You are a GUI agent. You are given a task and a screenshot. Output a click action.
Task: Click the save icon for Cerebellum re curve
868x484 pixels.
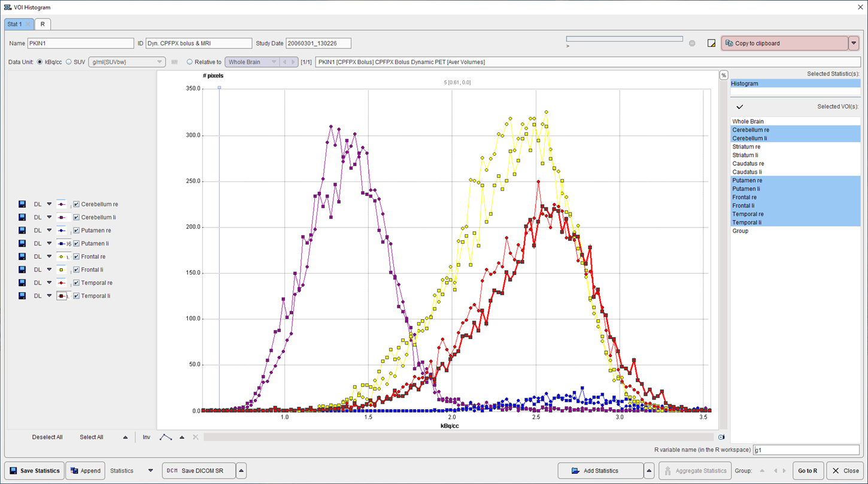click(x=22, y=204)
